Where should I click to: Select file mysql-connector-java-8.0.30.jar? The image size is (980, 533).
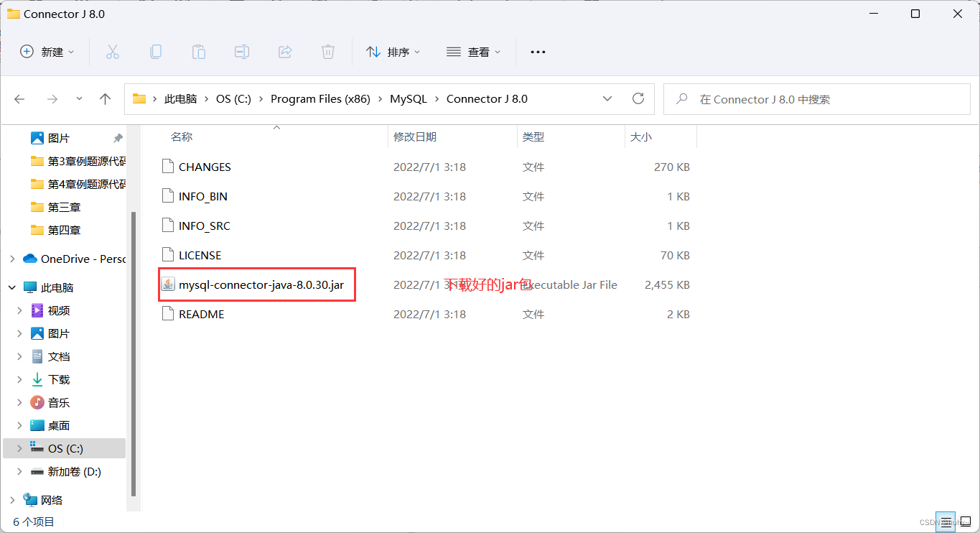coord(261,284)
